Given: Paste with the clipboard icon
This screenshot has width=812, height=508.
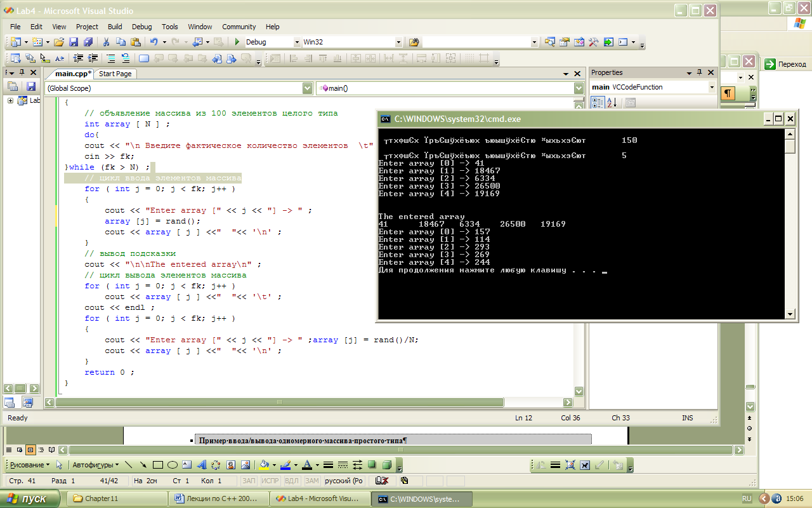Looking at the screenshot, I should [x=136, y=42].
